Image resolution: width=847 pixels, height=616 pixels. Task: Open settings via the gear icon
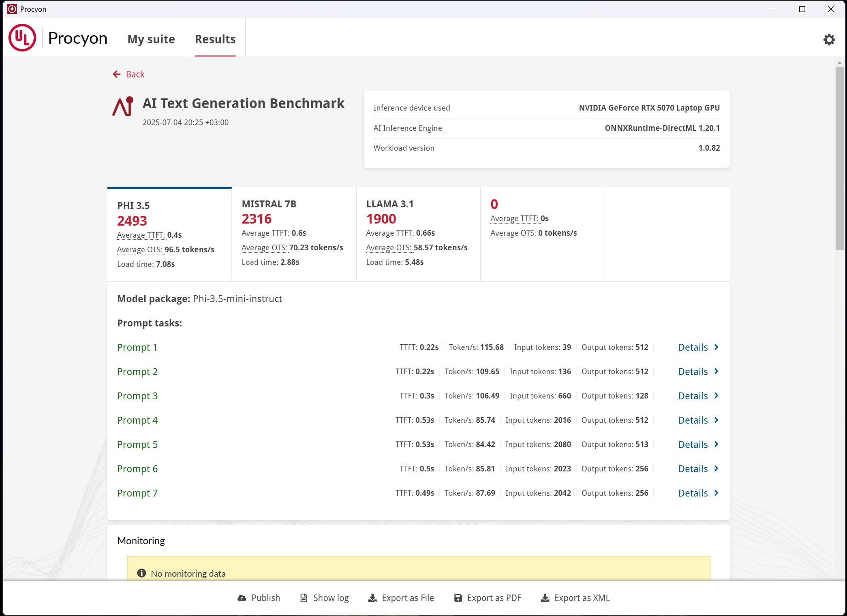click(x=829, y=39)
